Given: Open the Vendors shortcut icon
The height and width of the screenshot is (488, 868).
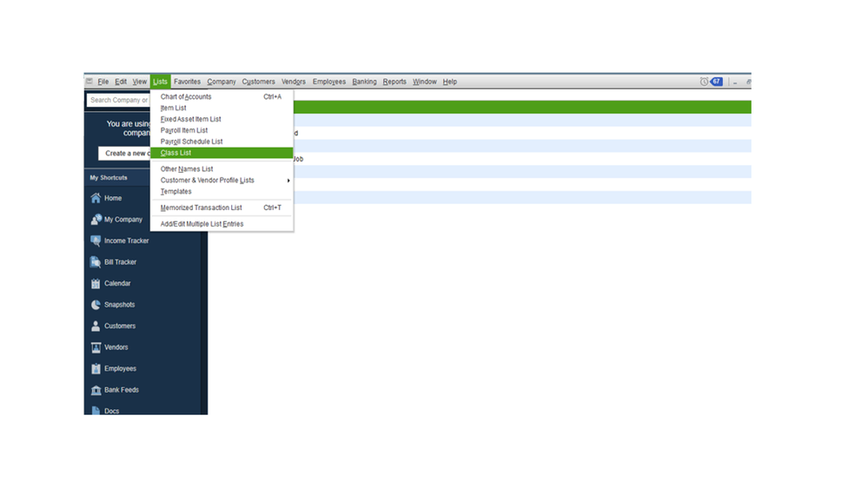Looking at the screenshot, I should [96, 347].
